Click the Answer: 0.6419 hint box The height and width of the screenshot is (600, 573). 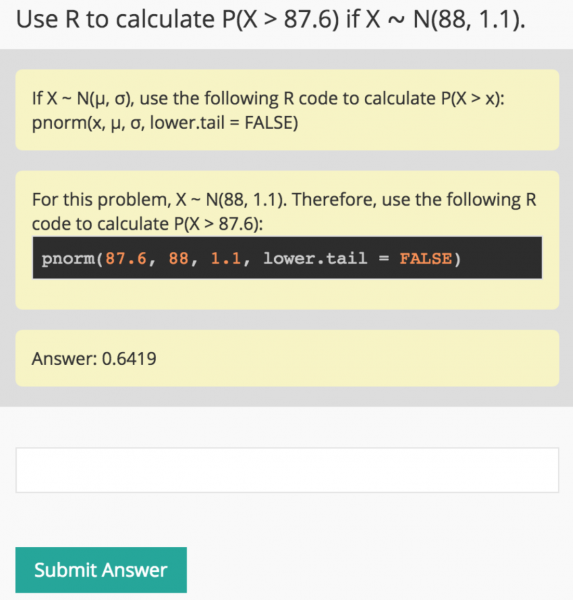pos(287,358)
